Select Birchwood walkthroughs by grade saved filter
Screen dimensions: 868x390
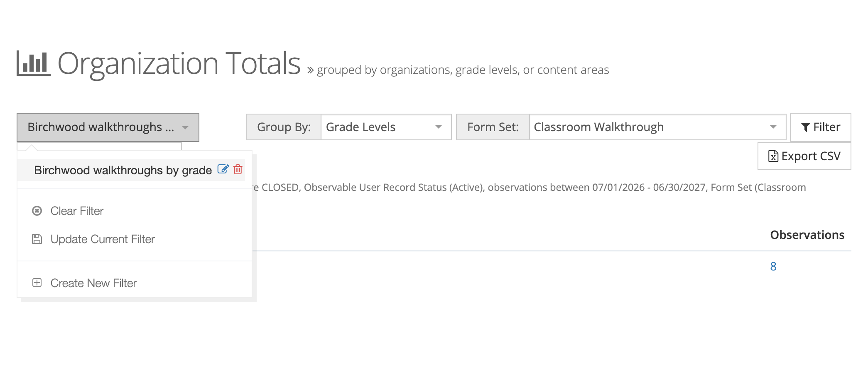tap(123, 170)
